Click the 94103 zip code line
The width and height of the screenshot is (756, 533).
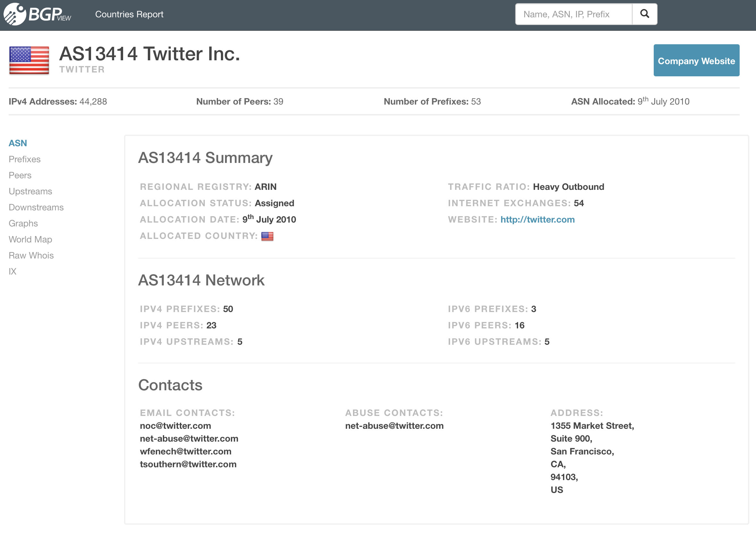coord(564,477)
